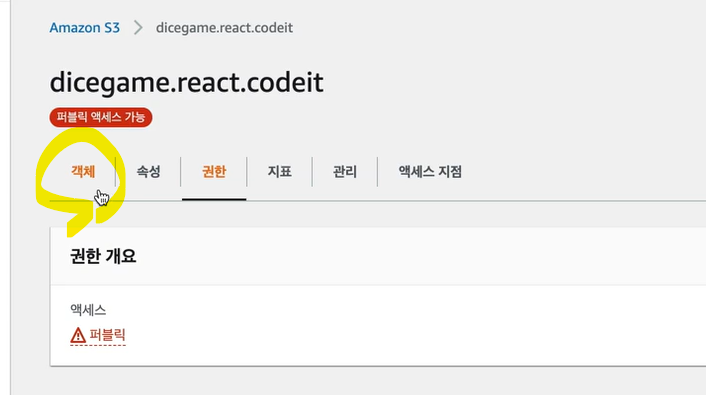Click the 퍼블릭 액세스 가능 red badge
Screen dimensions: 706x395
101,117
